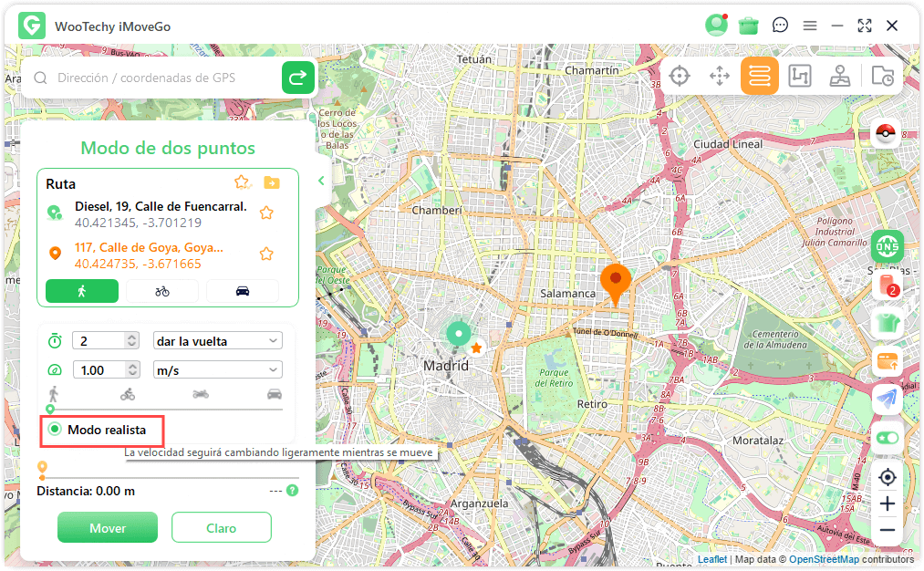924x571 pixels.
Task: Open the joystick mode icon
Action: coord(840,77)
